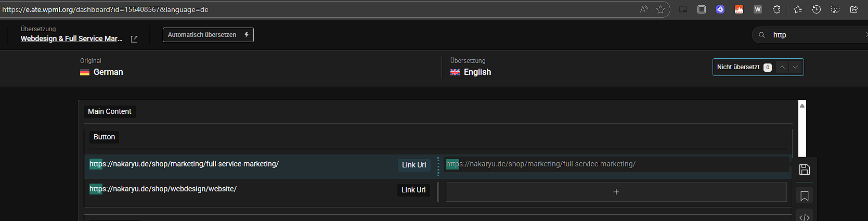
Task: Open external link icon next to page title
Action: point(134,39)
